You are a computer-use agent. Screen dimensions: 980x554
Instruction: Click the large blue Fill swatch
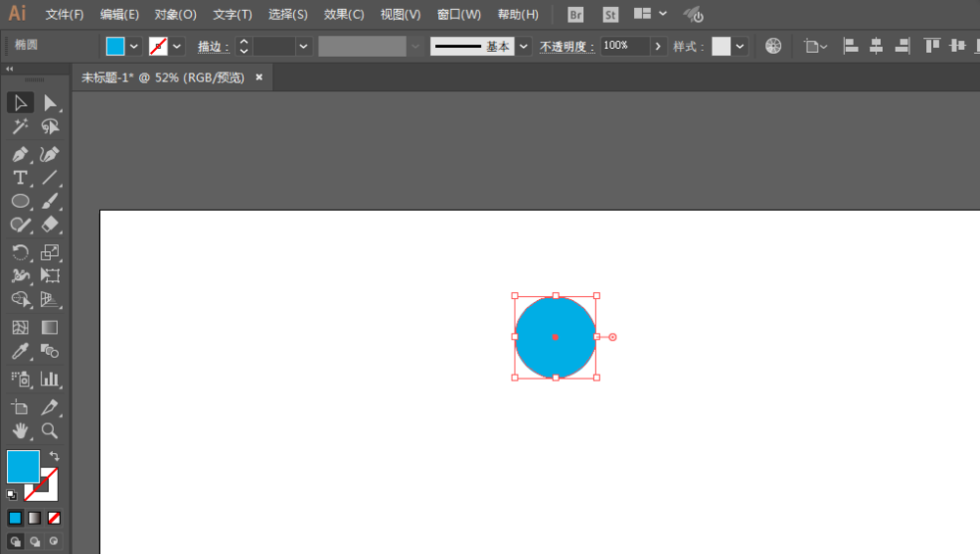coord(24,467)
